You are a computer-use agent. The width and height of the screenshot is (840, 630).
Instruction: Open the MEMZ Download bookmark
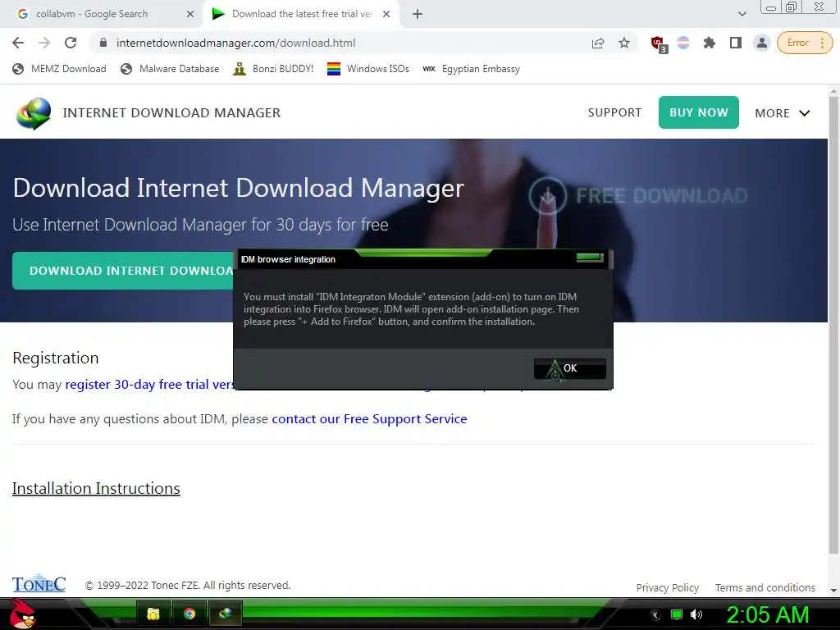59,69
